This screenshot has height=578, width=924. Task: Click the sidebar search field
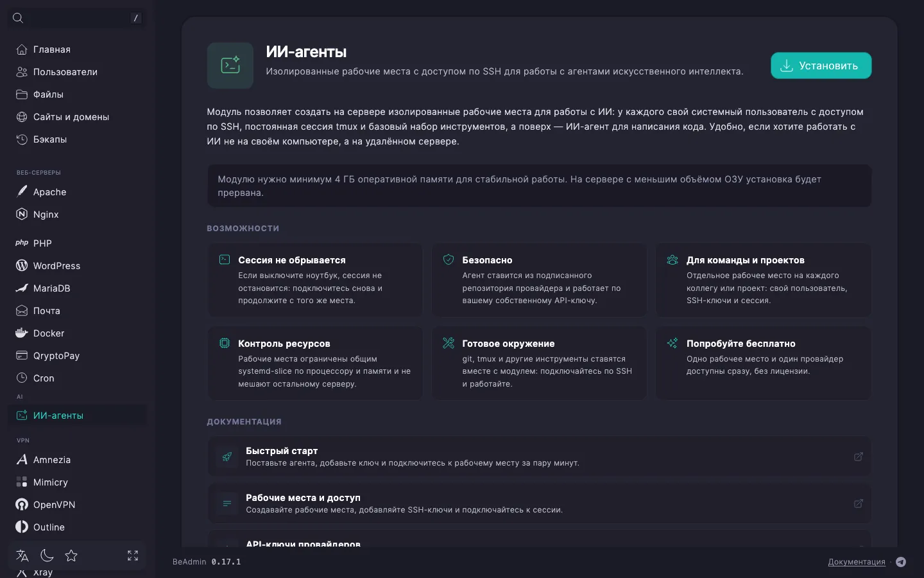(x=77, y=18)
